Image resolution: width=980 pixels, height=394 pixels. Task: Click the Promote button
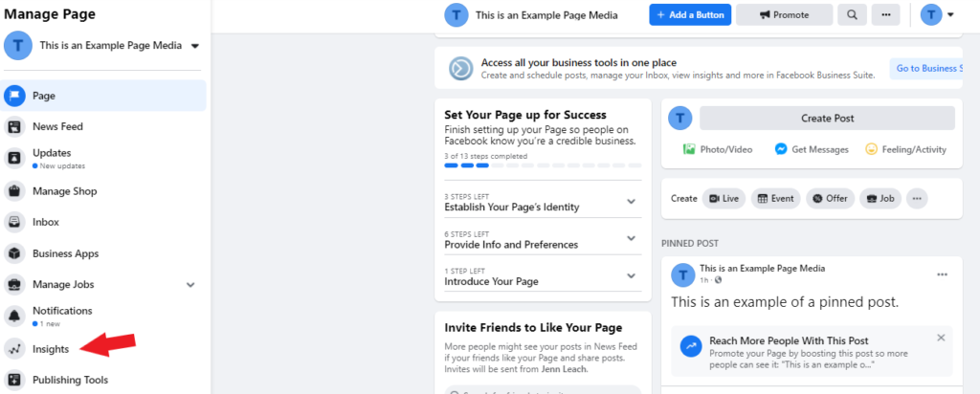(784, 15)
